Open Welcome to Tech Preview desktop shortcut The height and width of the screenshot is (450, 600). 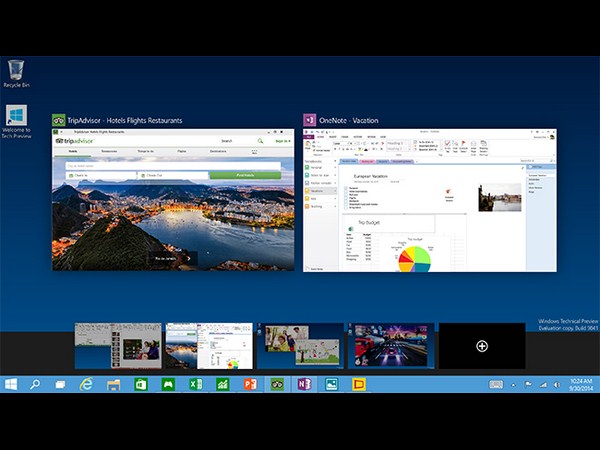pyautogui.click(x=15, y=118)
